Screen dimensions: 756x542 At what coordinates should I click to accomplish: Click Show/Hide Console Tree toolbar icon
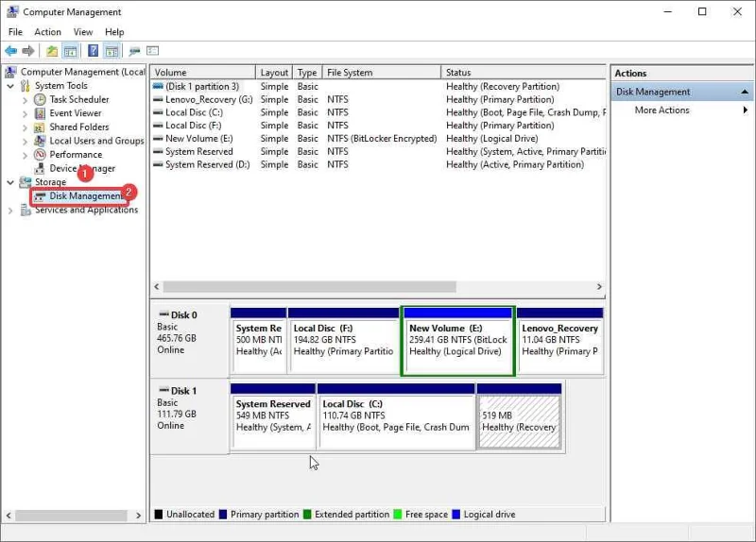70,51
